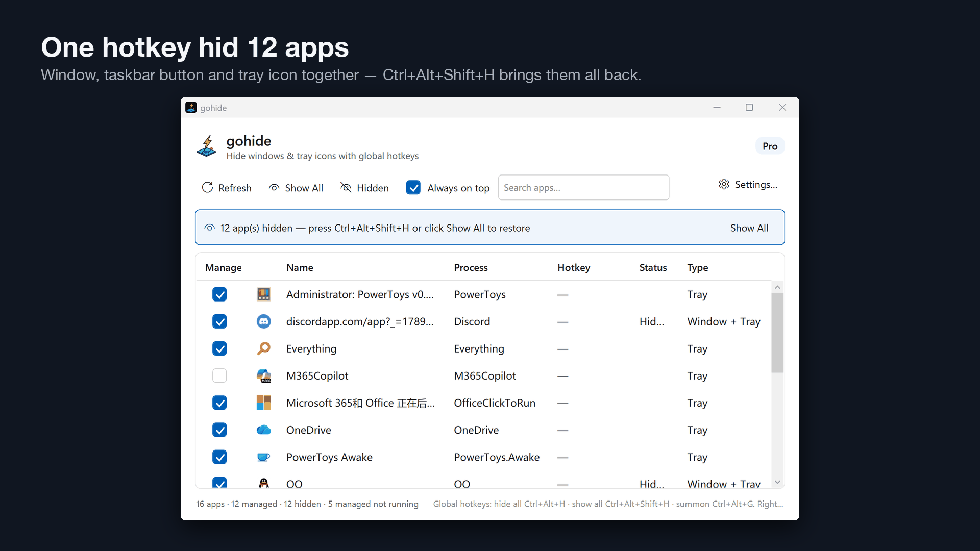Image resolution: width=980 pixels, height=551 pixels.
Task: Sort by the Name column header
Action: point(300,267)
